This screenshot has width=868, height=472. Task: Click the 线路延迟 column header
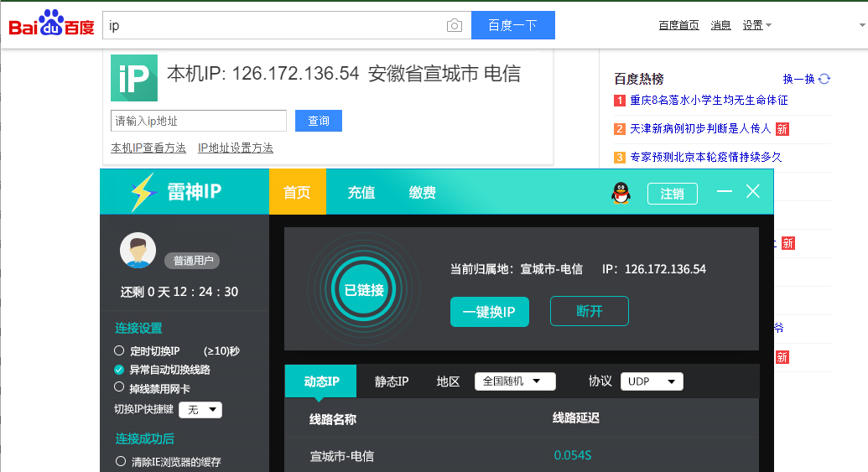point(575,418)
